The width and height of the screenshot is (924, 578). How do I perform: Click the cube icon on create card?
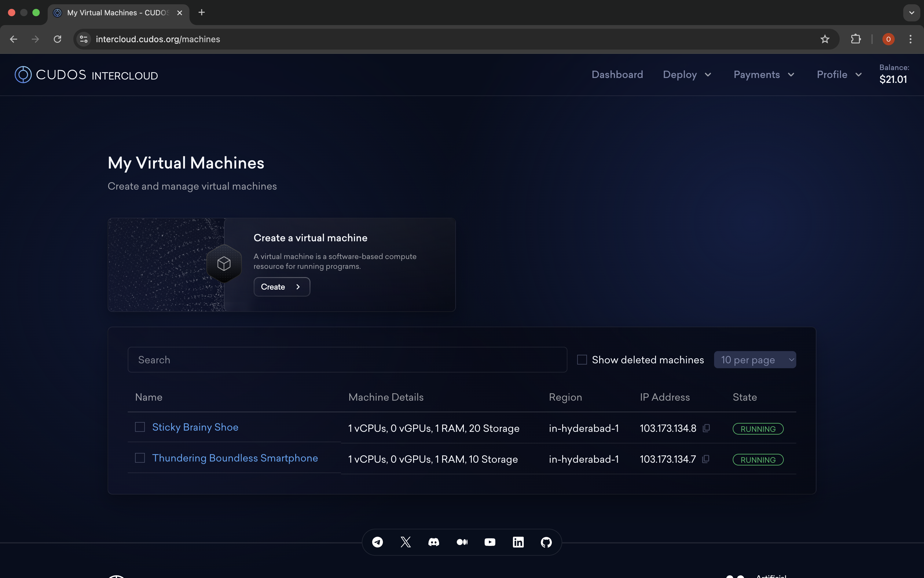point(224,264)
